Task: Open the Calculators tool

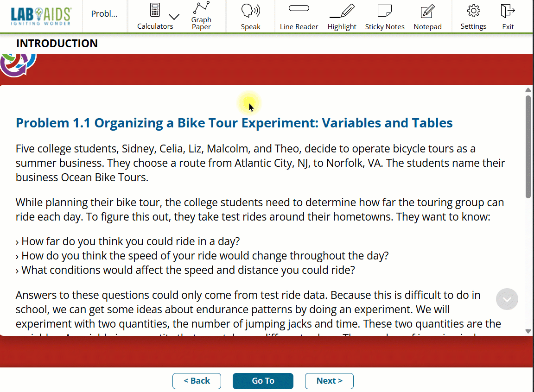Action: [155, 16]
